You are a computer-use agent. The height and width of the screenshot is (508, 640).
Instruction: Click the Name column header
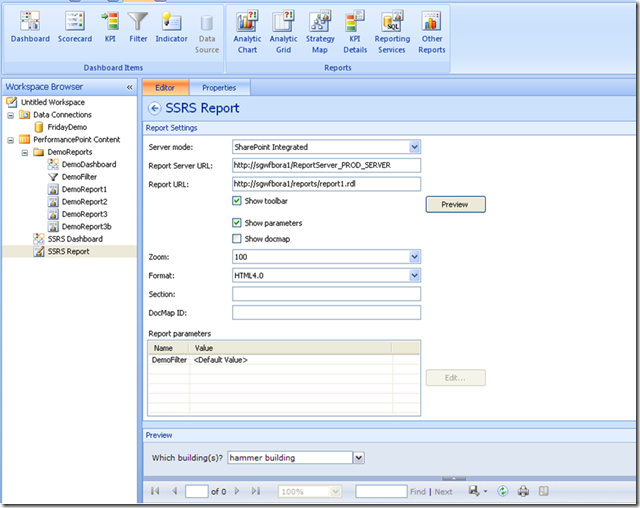[168, 348]
